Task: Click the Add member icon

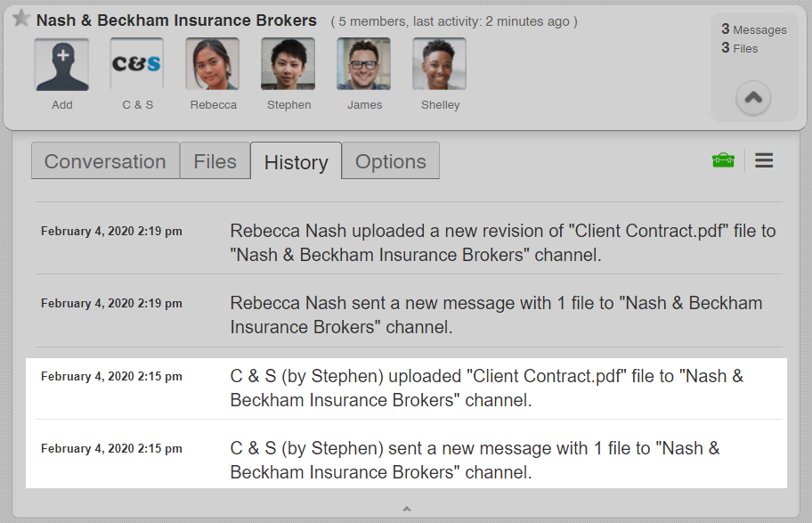Action: click(62, 64)
